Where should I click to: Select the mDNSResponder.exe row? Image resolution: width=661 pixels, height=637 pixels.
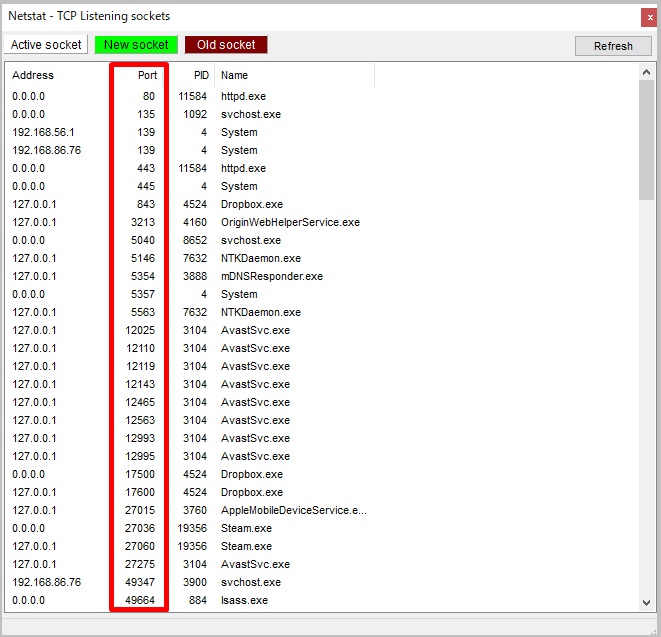coord(190,276)
